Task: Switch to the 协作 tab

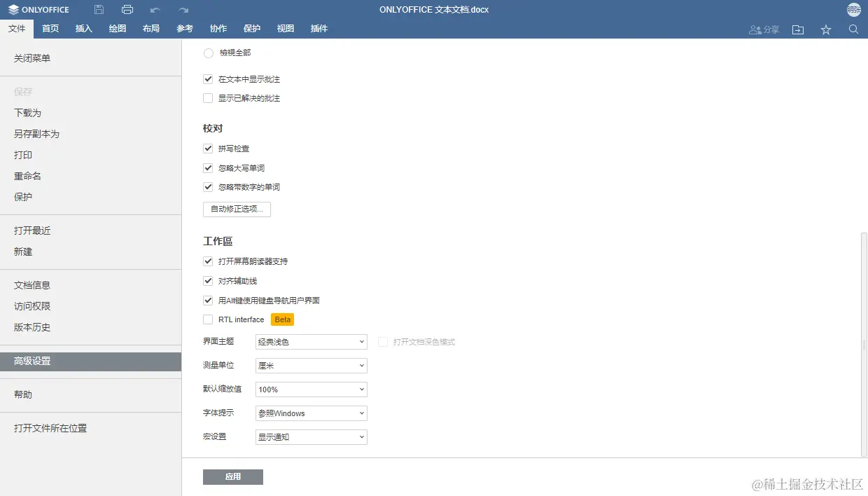Action: (x=218, y=29)
